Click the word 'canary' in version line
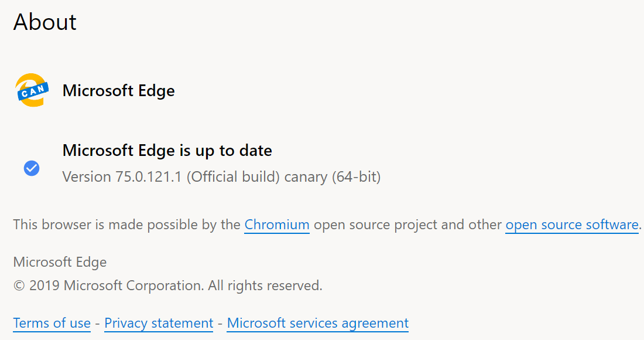The image size is (644, 340). [305, 176]
